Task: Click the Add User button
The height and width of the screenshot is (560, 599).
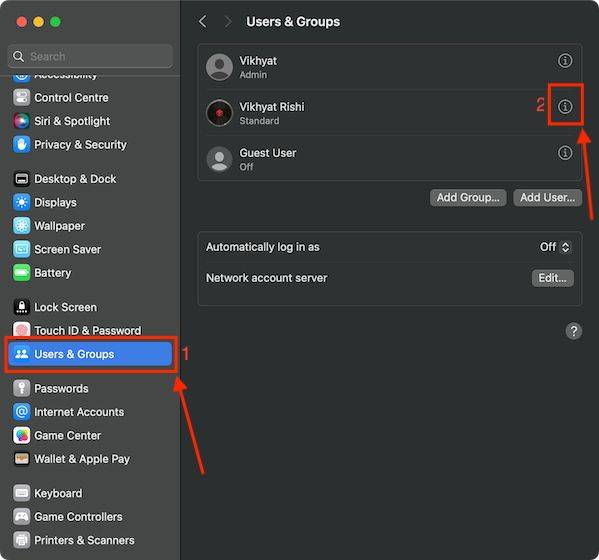Action: click(x=547, y=197)
